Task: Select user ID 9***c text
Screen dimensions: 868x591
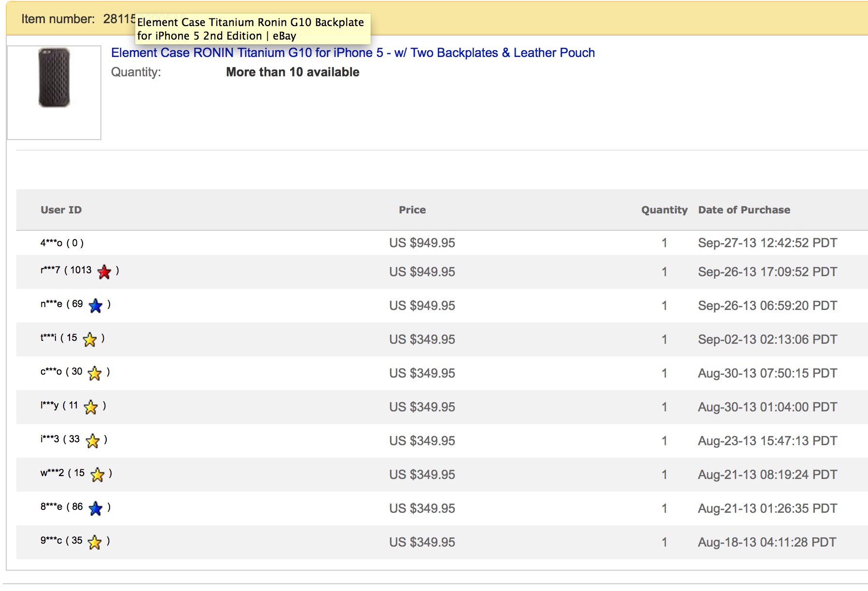Action: coord(51,540)
